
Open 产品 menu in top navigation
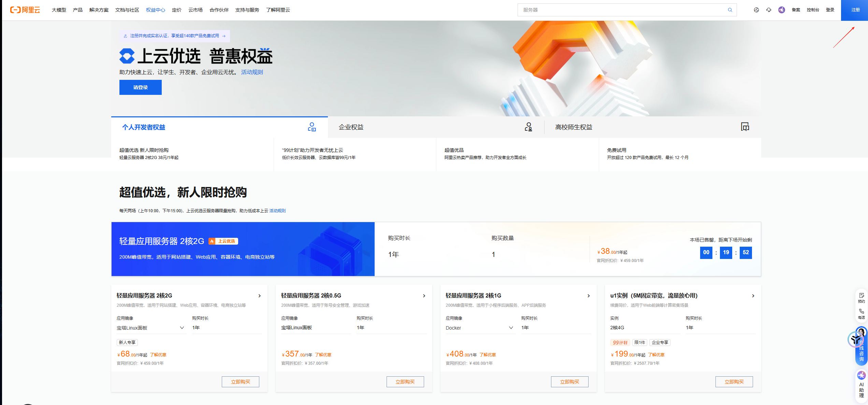77,10
